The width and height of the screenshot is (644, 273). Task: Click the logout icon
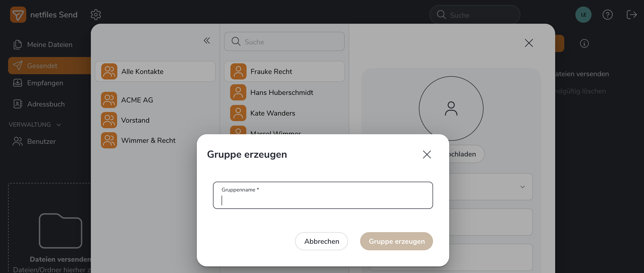(632, 15)
